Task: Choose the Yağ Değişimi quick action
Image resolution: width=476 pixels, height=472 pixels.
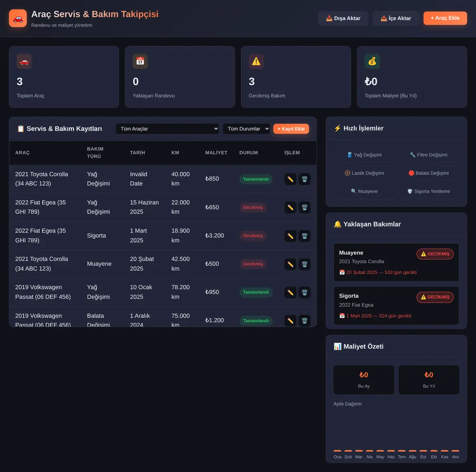Action: point(365,155)
